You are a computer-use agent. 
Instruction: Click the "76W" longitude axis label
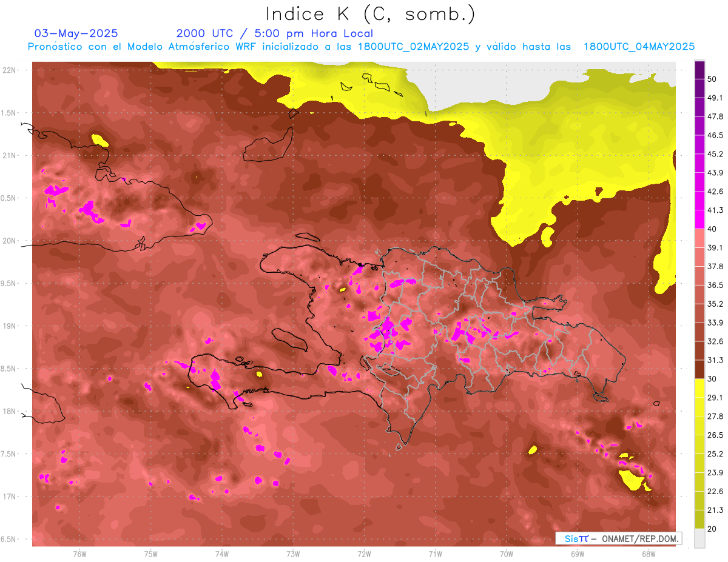(x=79, y=554)
